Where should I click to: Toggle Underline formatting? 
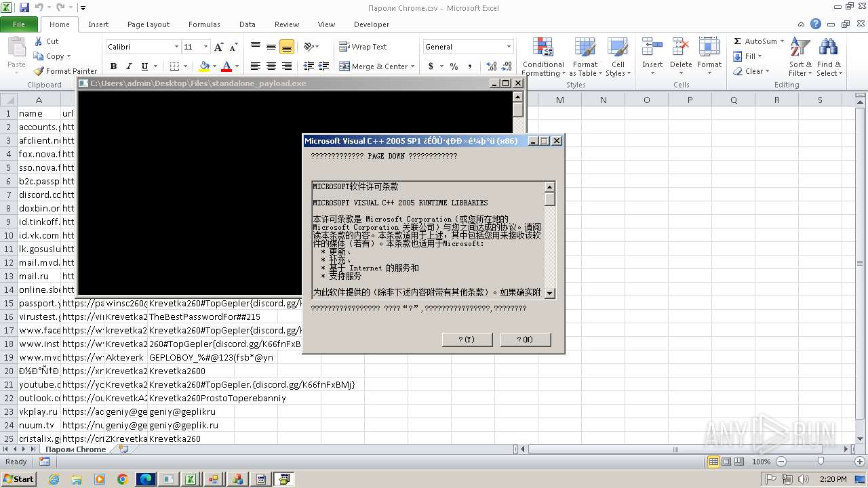click(x=144, y=66)
